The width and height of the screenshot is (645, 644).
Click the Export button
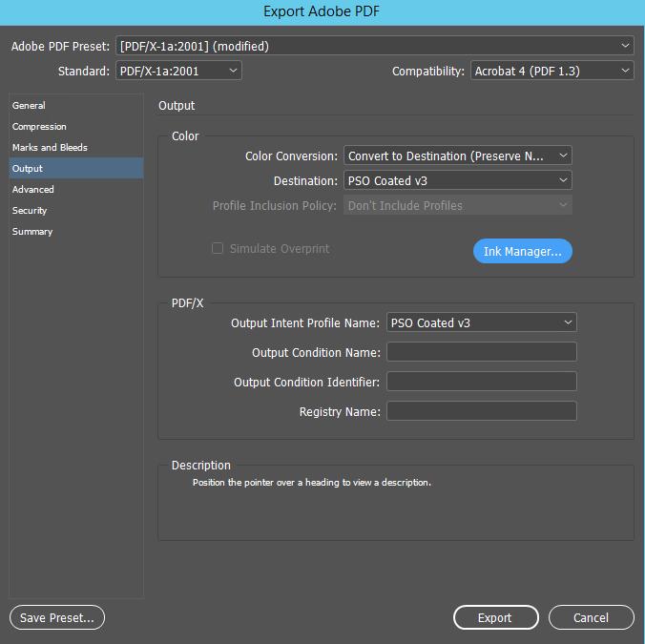(x=496, y=617)
